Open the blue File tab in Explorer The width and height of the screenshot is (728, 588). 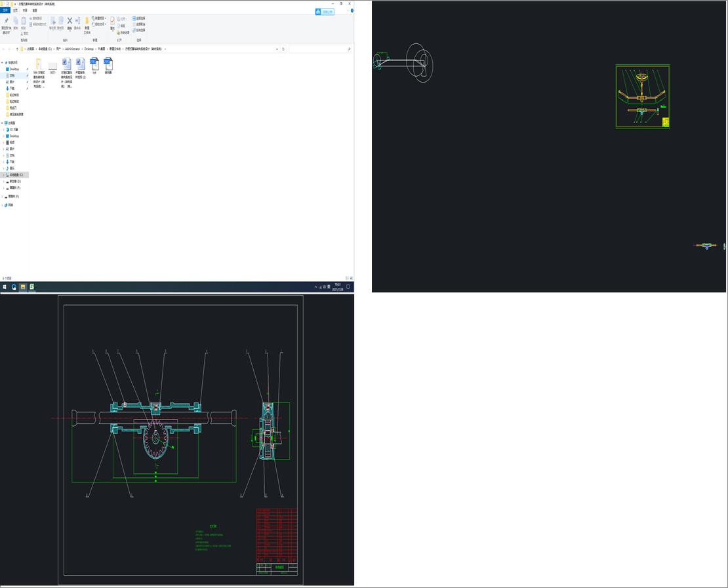[x=5, y=10]
